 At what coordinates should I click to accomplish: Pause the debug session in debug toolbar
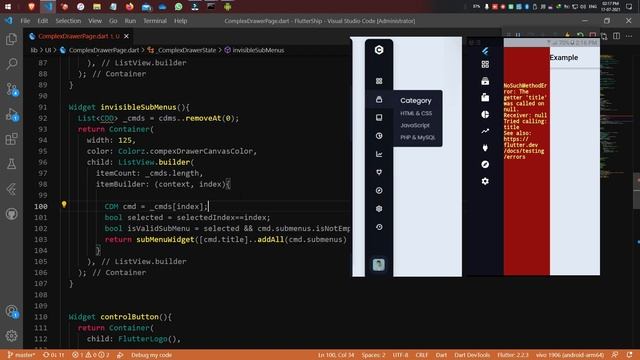pyautogui.click(x=518, y=36)
